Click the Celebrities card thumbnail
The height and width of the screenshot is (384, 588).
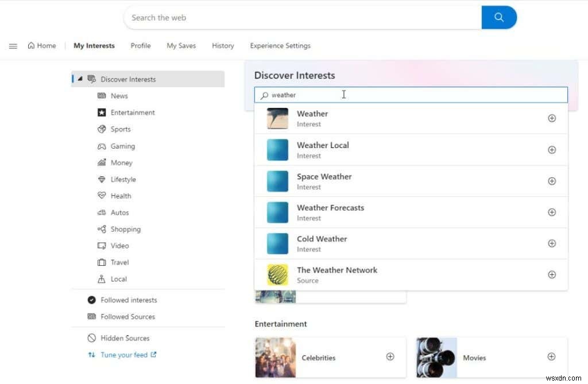276,358
